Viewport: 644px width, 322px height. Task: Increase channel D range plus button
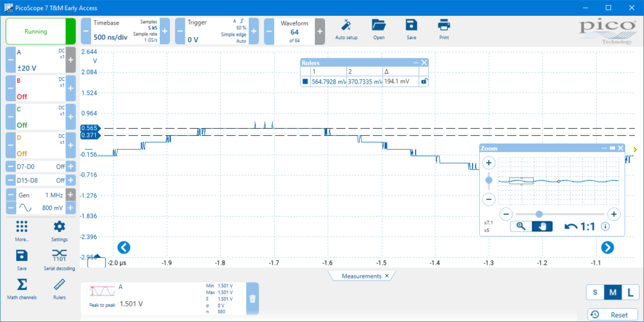[x=70, y=145]
